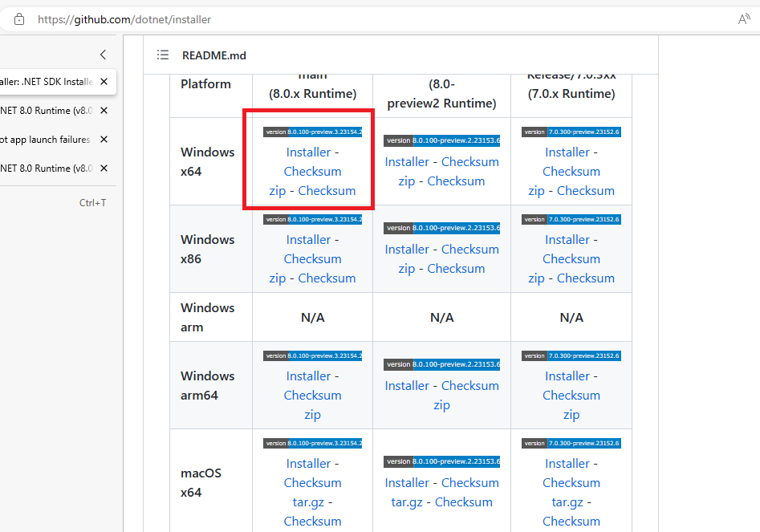Download the Windows x64 Installer from main column
760x532 pixels.
tap(308, 152)
